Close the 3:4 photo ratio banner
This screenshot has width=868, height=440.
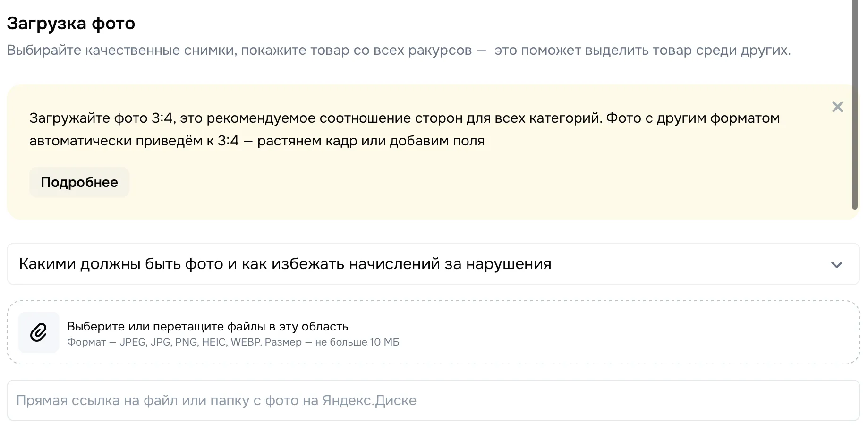[837, 107]
